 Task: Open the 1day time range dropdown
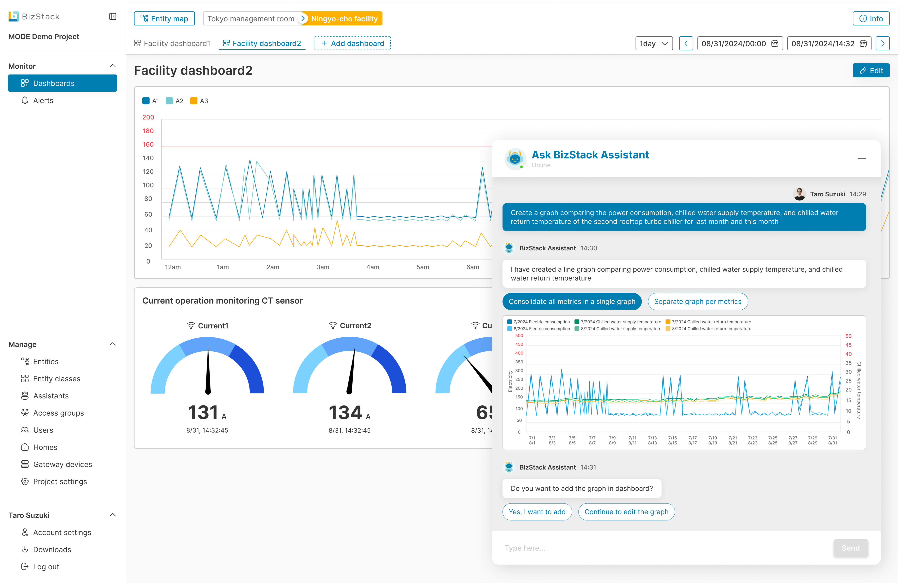tap(653, 43)
